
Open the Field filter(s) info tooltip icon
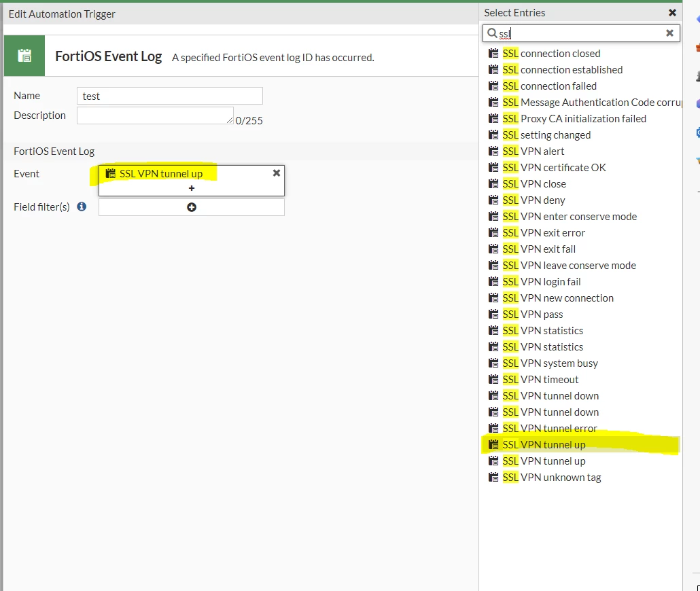point(82,207)
